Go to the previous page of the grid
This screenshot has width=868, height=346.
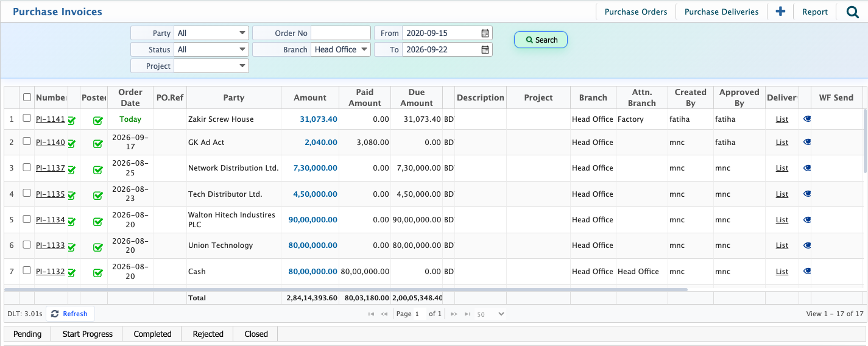click(x=384, y=314)
